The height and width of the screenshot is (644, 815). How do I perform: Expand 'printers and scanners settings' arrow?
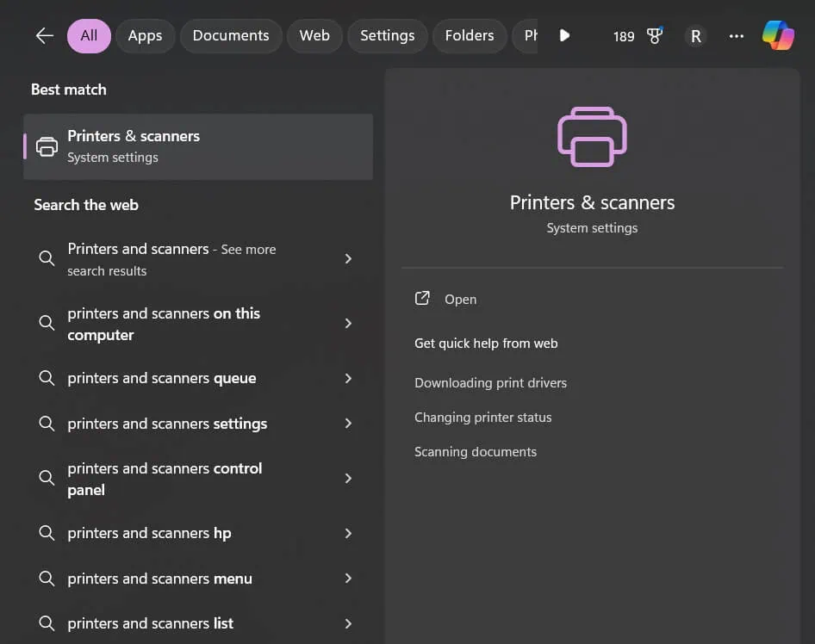click(x=348, y=424)
